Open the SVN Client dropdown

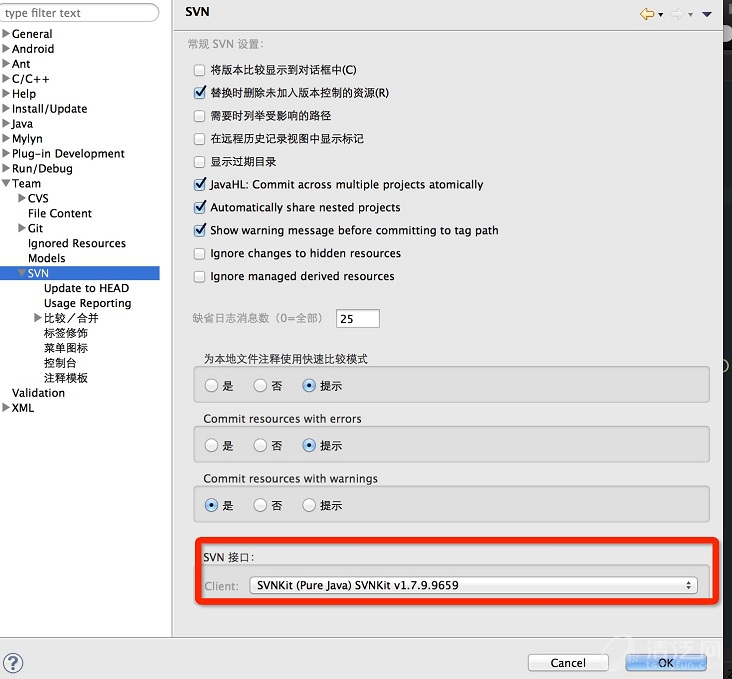[x=473, y=585]
